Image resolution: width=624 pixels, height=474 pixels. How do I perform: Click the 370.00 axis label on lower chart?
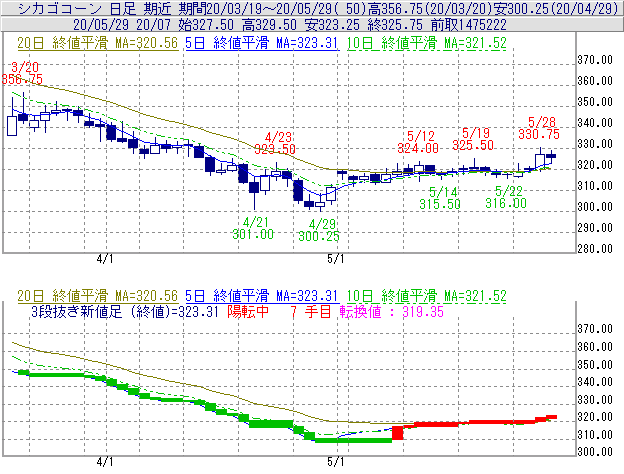[x=595, y=329]
